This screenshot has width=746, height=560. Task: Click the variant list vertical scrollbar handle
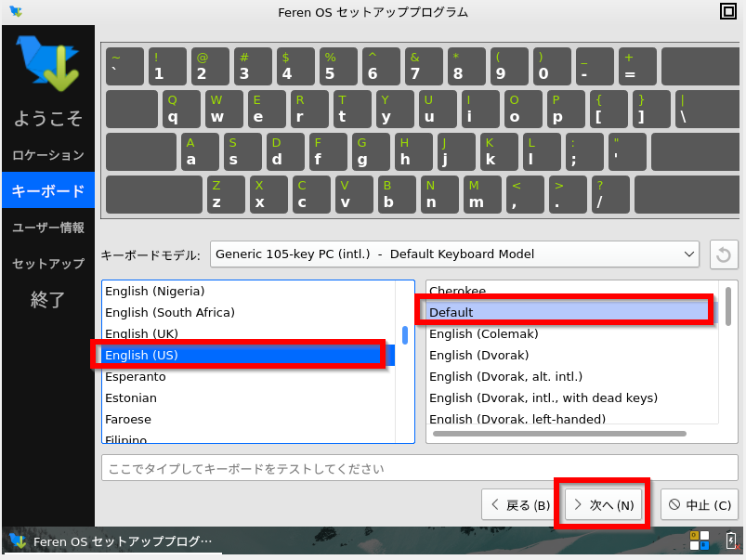[x=728, y=306]
